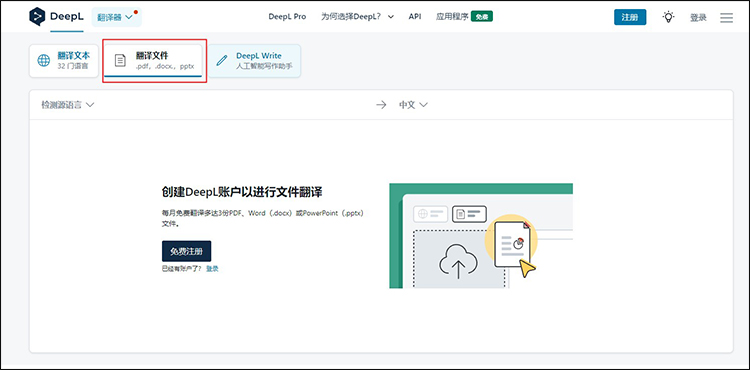Click the 免费注册 button
750x370 pixels.
tap(187, 251)
